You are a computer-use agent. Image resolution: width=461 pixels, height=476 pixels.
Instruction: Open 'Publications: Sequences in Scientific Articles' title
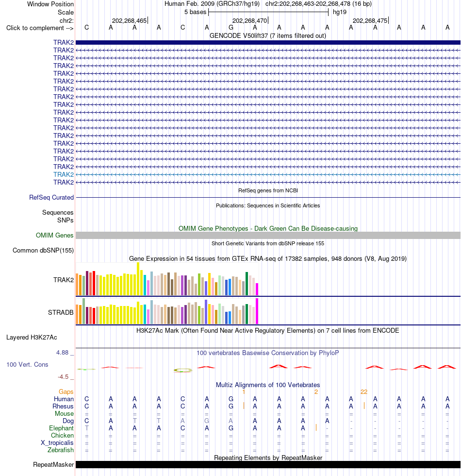268,205
